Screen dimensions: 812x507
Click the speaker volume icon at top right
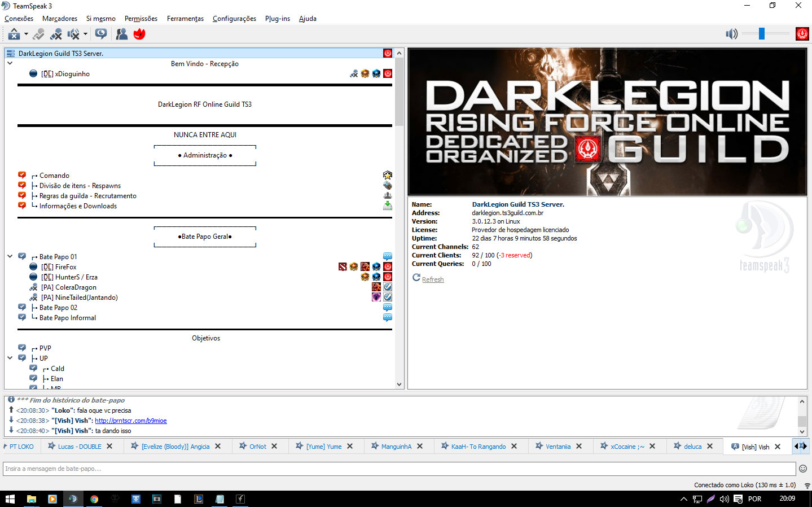coord(731,34)
